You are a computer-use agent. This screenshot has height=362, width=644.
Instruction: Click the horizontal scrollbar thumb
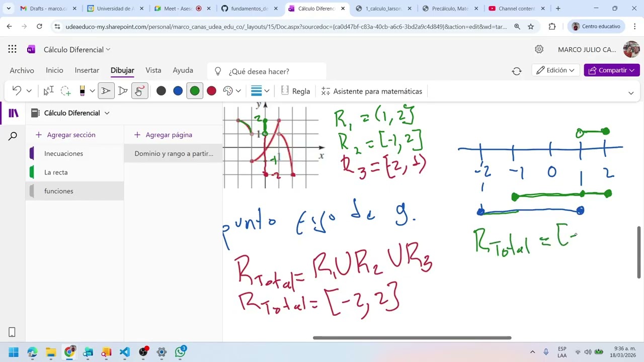[x=412, y=338]
